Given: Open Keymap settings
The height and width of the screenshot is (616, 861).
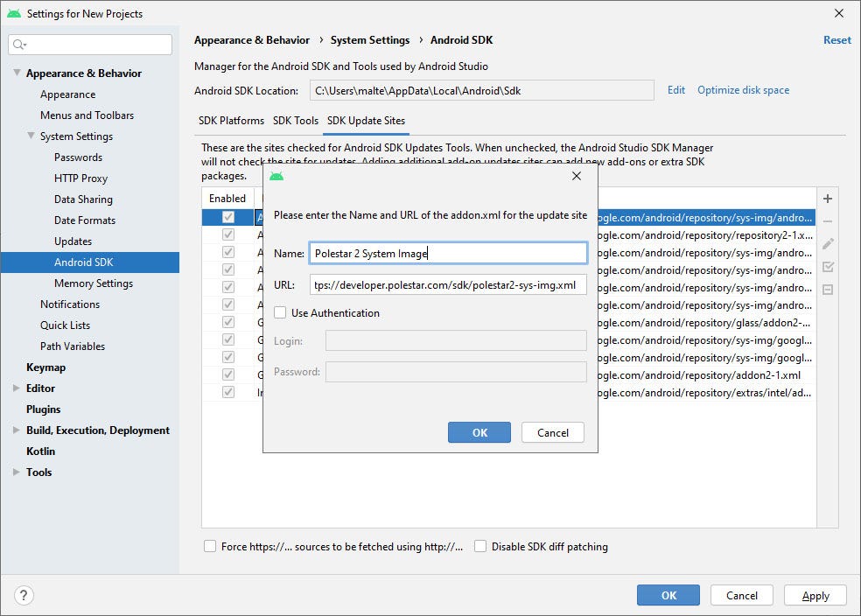Looking at the screenshot, I should point(45,367).
